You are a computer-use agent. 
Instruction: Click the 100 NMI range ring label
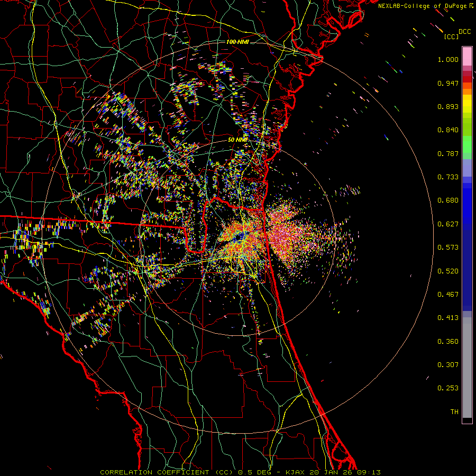pyautogui.click(x=237, y=42)
